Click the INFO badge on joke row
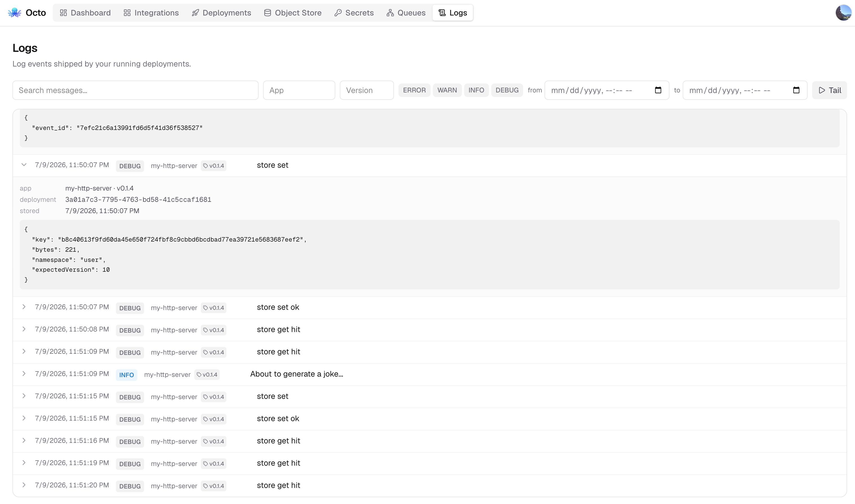This screenshot has height=504, width=855. [126, 375]
